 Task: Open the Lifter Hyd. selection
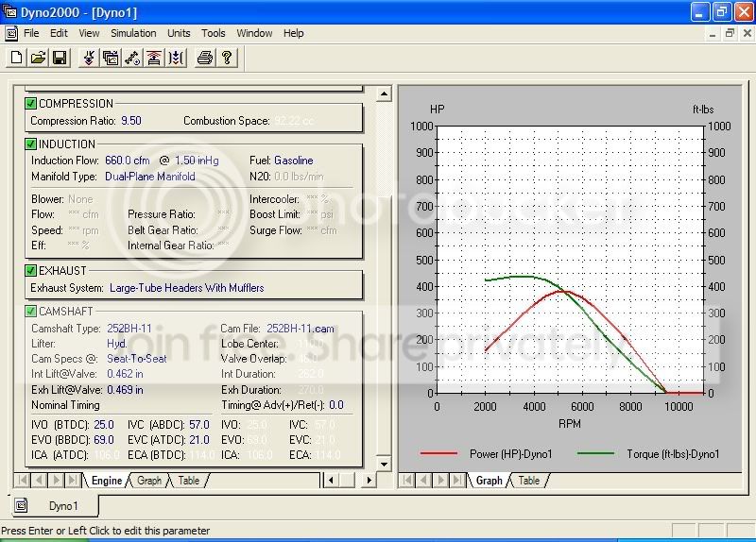(116, 344)
